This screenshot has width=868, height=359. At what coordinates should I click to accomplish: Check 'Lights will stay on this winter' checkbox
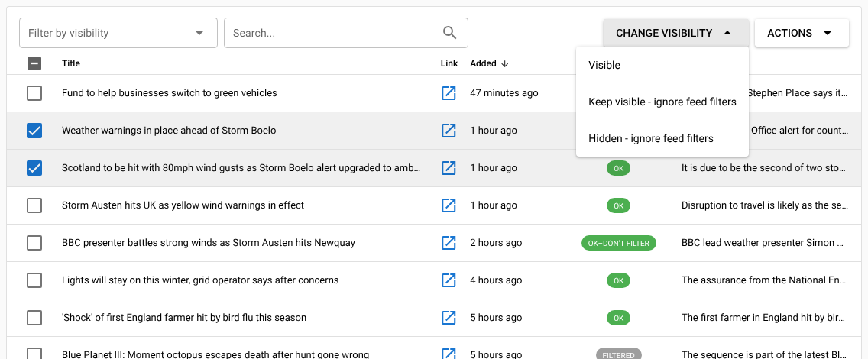[34, 280]
